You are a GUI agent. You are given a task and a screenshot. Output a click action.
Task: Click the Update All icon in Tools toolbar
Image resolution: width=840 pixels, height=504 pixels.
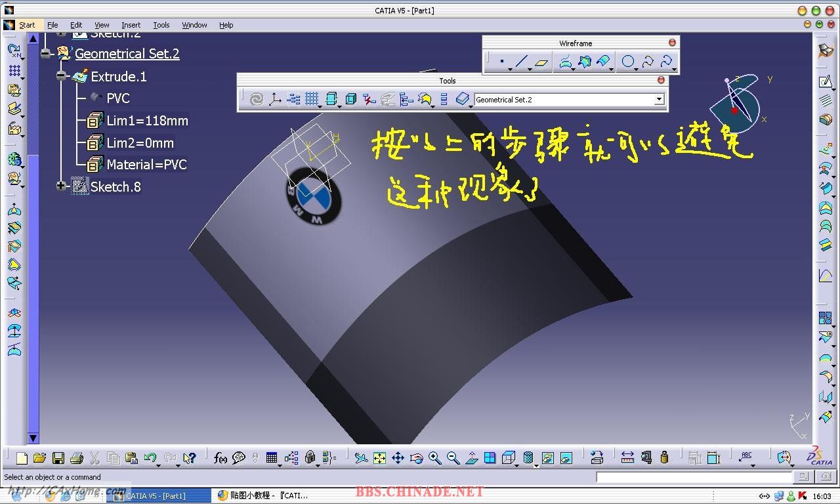257,99
